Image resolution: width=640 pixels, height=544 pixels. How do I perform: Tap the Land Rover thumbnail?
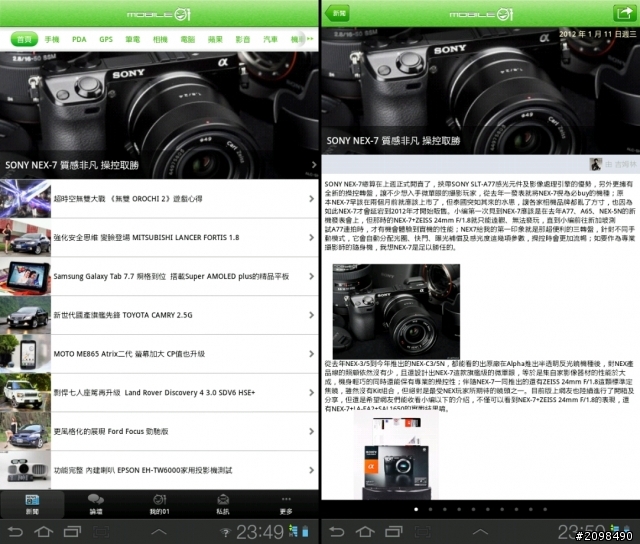tap(25, 393)
